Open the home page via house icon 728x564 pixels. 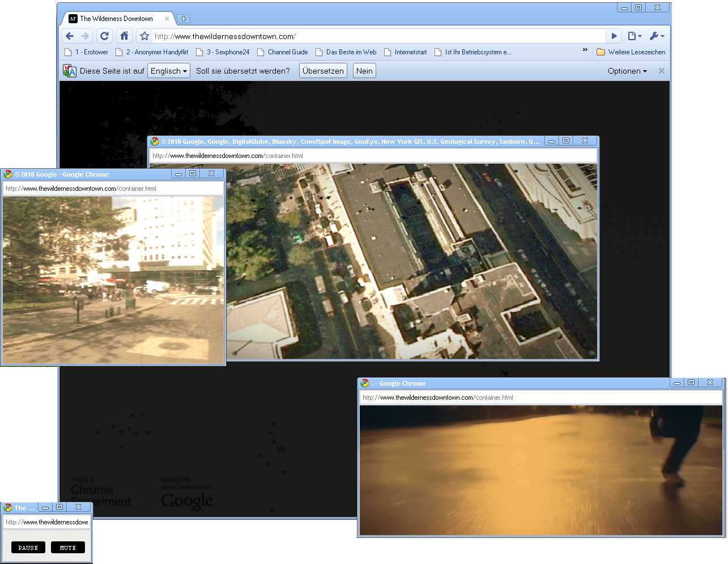click(124, 36)
